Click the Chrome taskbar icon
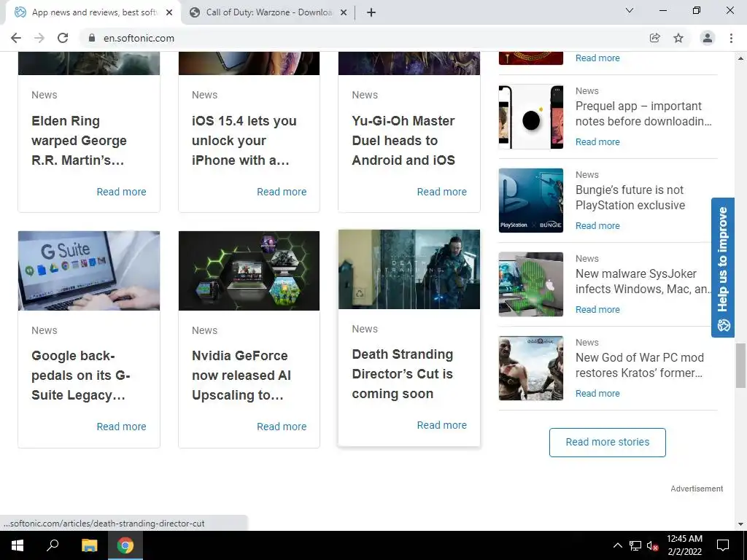This screenshot has height=560, width=747. tap(125, 545)
